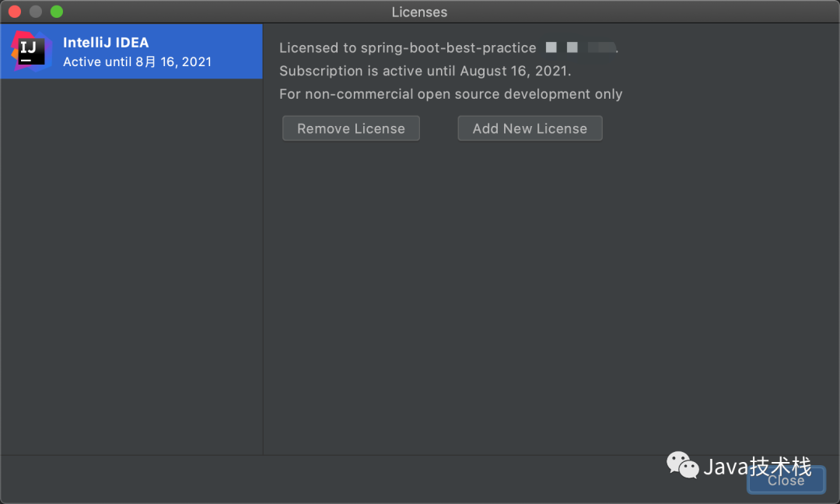Minimize the window with the yellow button

click(36, 12)
